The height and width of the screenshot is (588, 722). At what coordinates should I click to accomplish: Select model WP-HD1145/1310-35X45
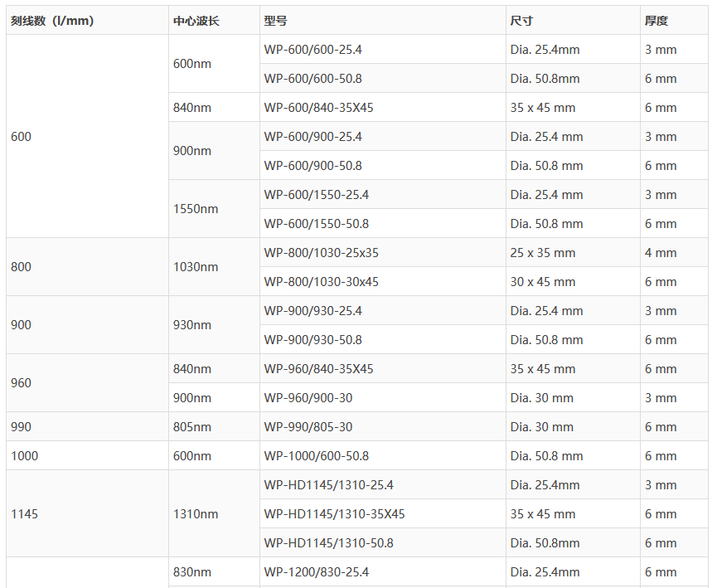pos(335,514)
